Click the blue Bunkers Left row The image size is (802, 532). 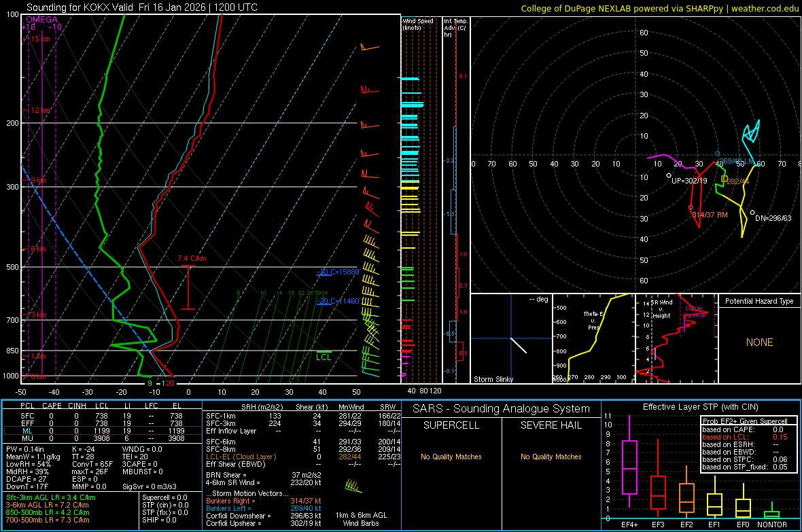(x=264, y=508)
